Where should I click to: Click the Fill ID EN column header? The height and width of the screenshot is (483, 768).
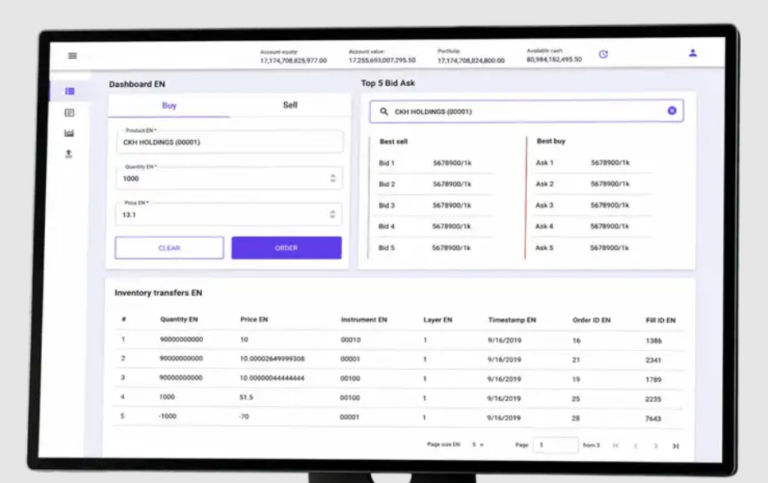pyautogui.click(x=660, y=320)
